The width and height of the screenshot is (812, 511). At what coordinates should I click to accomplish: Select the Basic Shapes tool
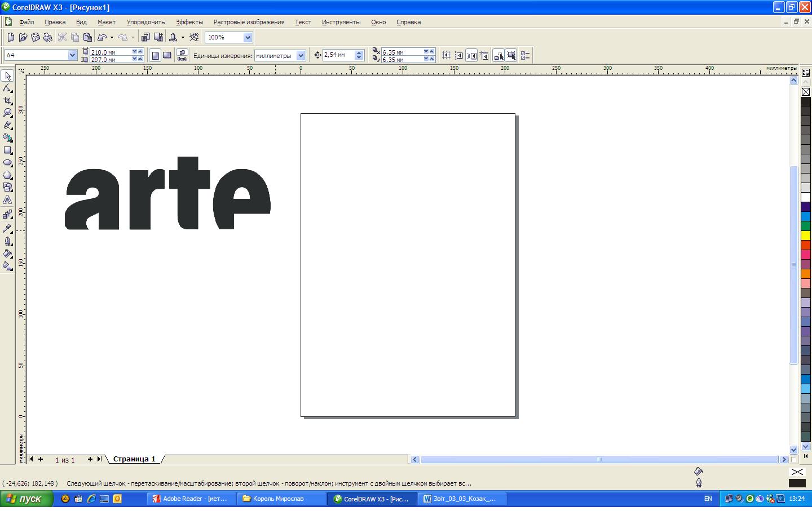click(x=7, y=188)
